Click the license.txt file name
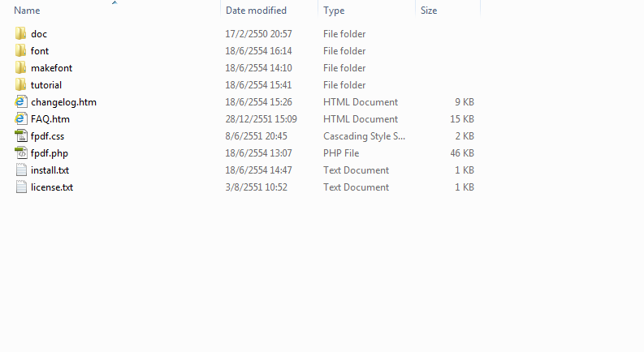Viewport: 644px width, 352px height. (52, 187)
